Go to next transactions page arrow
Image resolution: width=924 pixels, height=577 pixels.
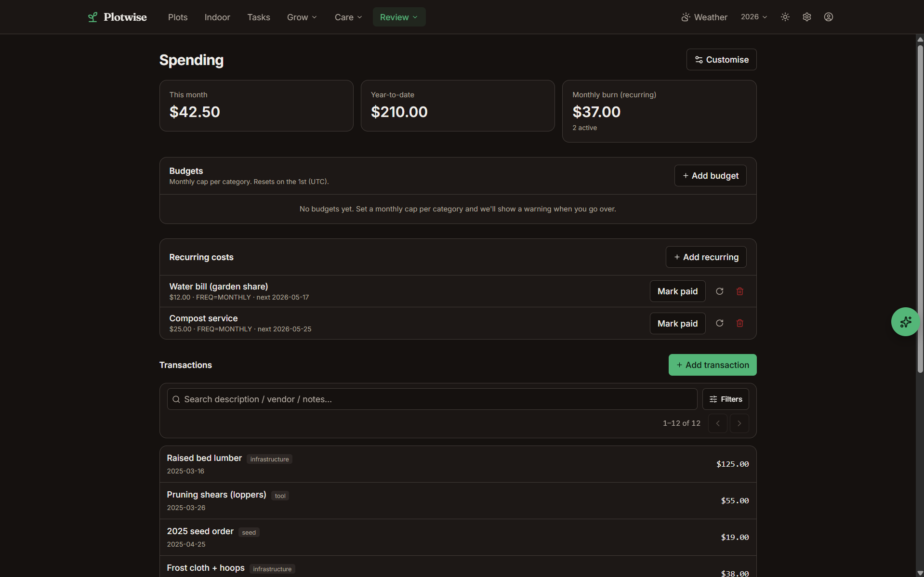[x=739, y=423]
